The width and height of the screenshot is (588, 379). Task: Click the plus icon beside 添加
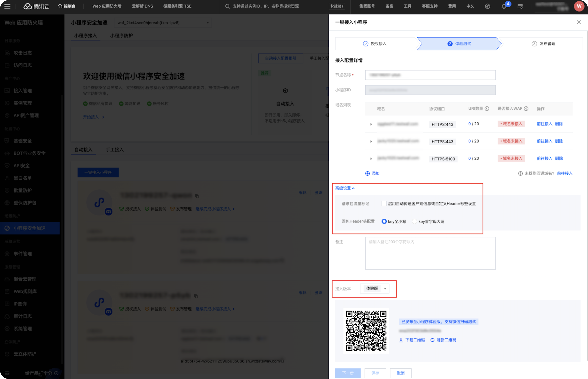click(367, 173)
